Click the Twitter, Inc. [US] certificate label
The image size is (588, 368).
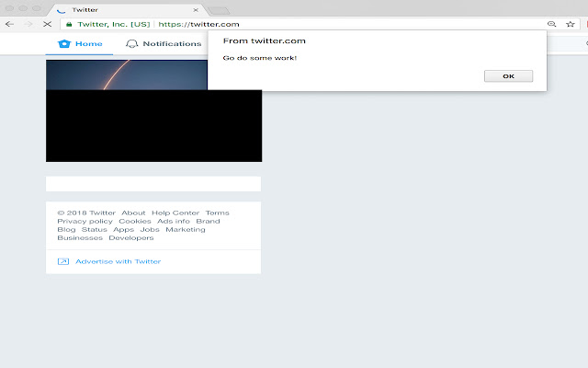[x=114, y=25]
